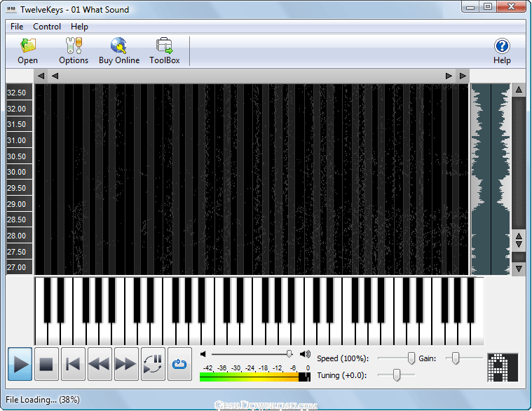Image resolution: width=532 pixels, height=411 pixels.
Task: Click the small up arrow in scrollbar zoom pair
Action: [x=519, y=236]
